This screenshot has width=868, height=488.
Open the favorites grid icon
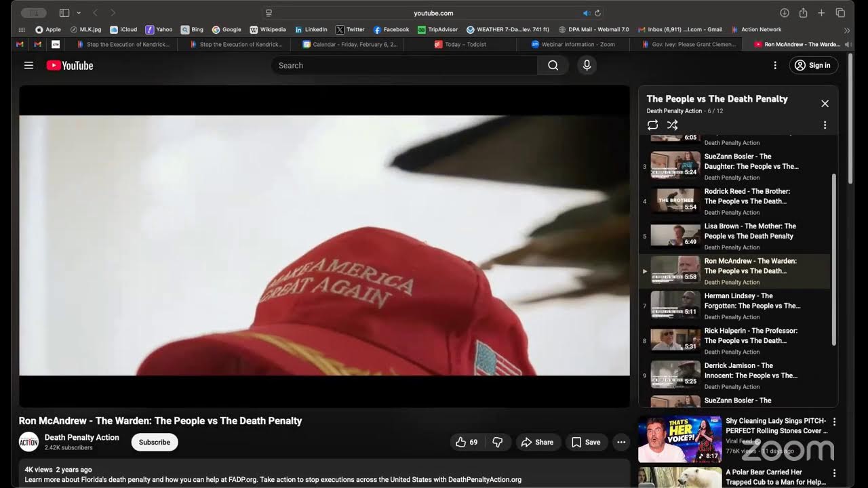point(22,30)
